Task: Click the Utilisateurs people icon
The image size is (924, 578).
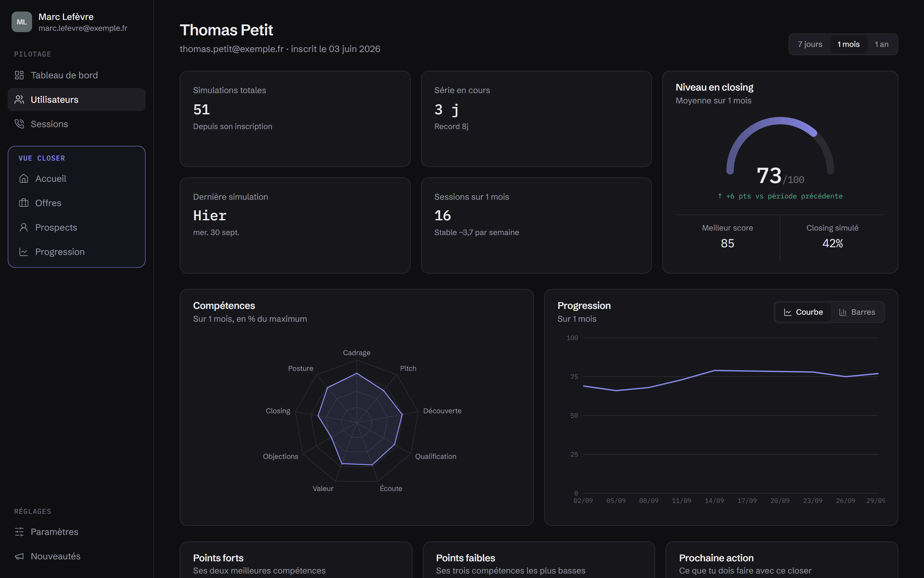Action: point(19,100)
